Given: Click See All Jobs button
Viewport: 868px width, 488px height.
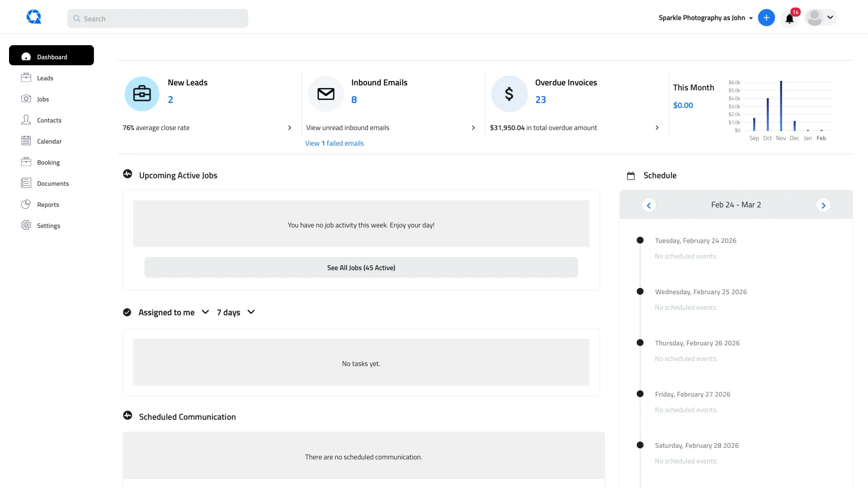Looking at the screenshot, I should (x=361, y=267).
